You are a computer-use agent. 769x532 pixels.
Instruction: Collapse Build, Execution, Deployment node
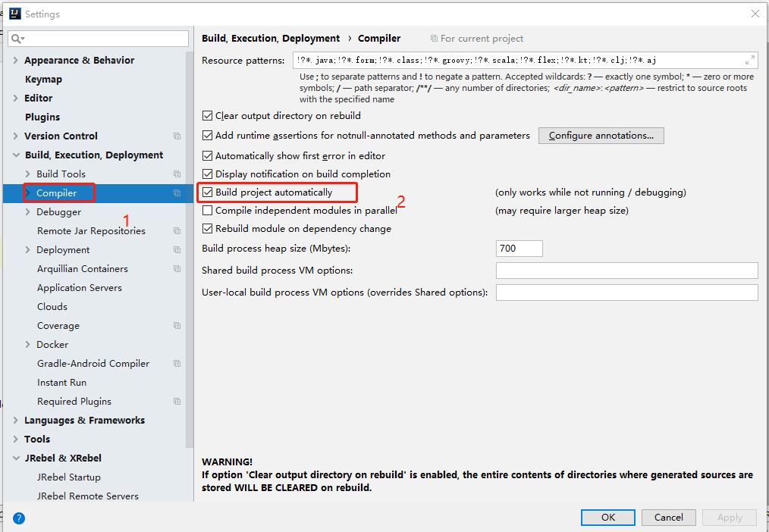[16, 155]
